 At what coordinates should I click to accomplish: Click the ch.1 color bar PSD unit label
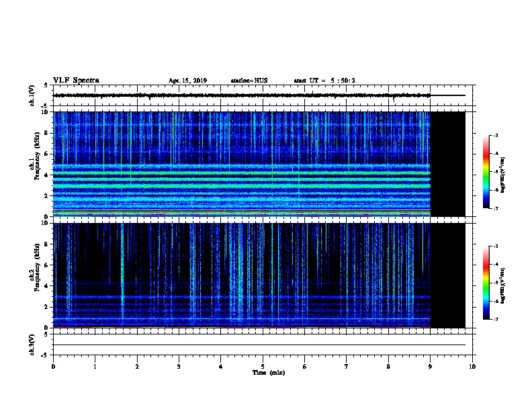pos(502,175)
